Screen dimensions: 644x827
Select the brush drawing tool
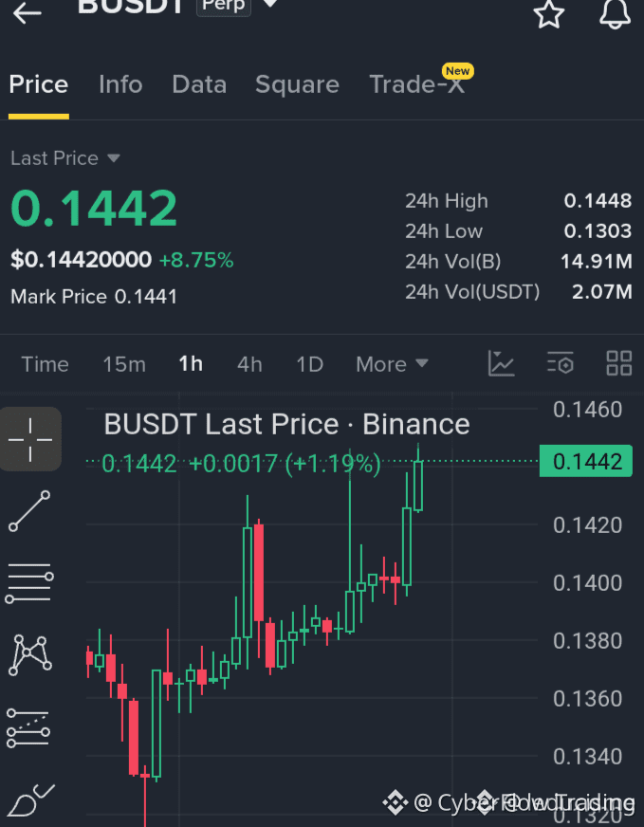tap(30, 800)
